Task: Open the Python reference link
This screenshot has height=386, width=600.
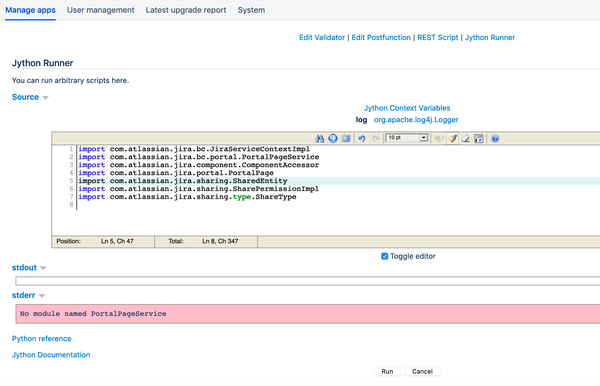Action: click(41, 339)
